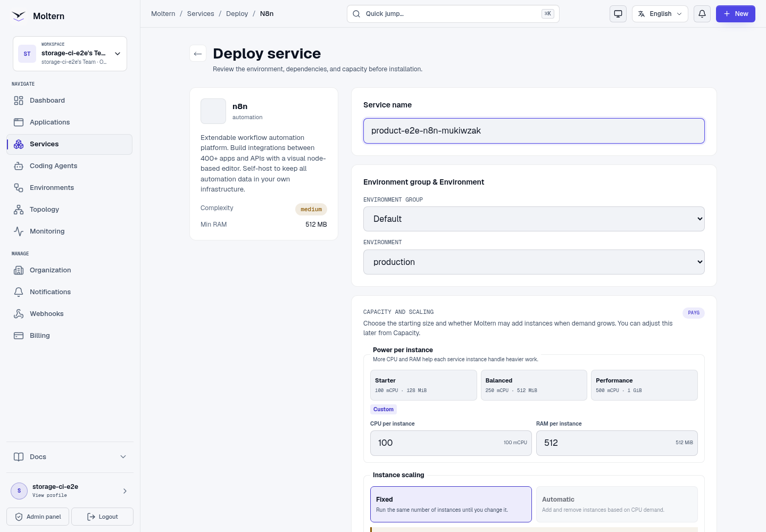Screen dimensions: 766x532
Task: Click the Notifications bell icon in sidebar
Action: click(19, 292)
